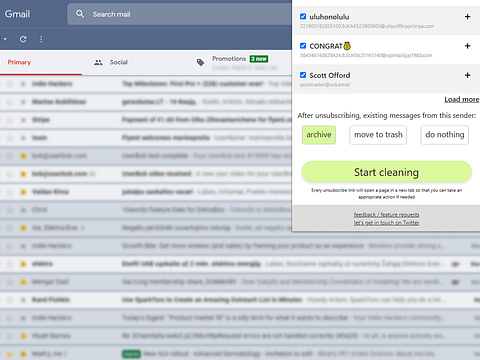Click the search magnifier icon
This screenshot has width=480, height=360.
point(80,14)
